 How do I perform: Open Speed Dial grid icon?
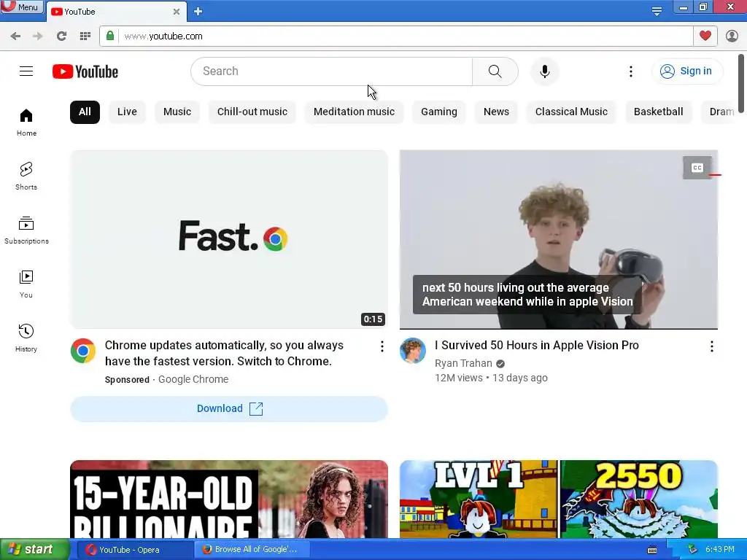point(85,36)
